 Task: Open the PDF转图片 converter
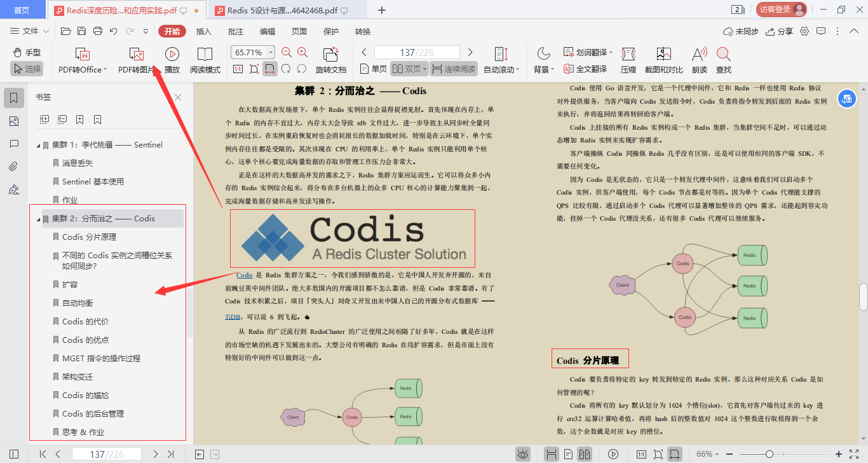click(137, 61)
